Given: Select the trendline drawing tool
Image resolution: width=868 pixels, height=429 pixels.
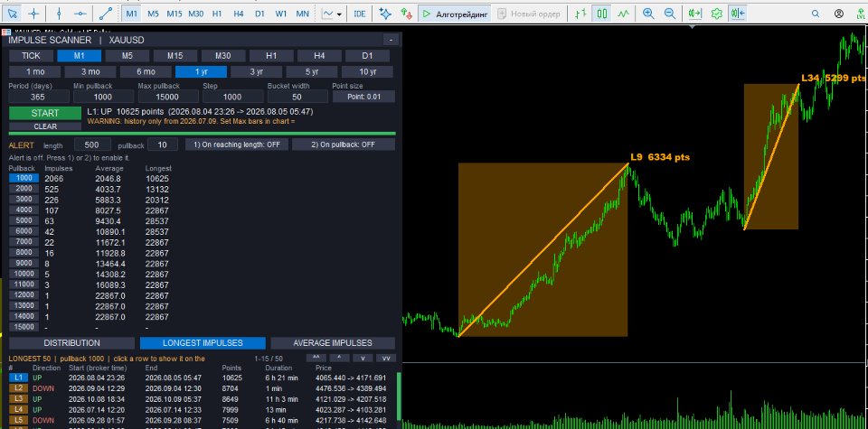Looking at the screenshot, I should 105,14.
